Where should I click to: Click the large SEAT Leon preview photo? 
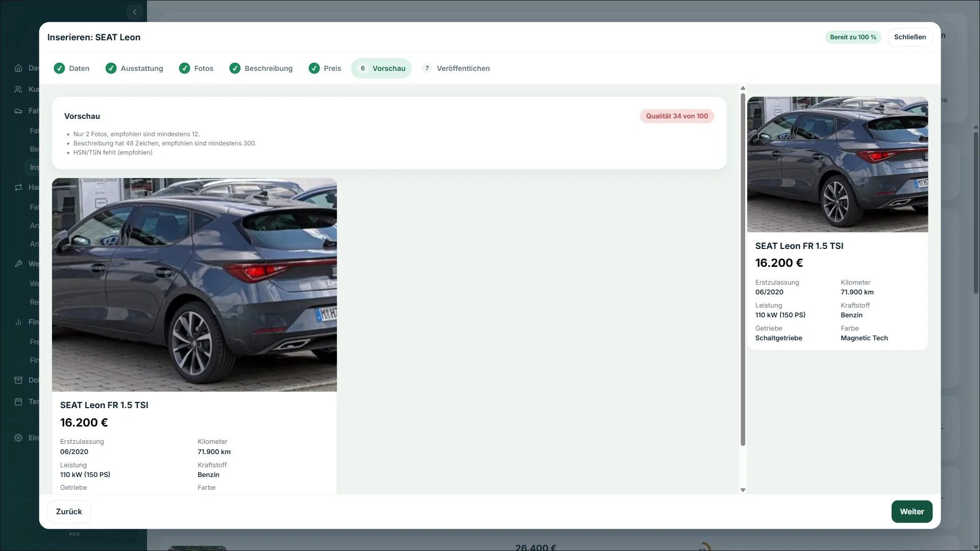click(x=194, y=285)
